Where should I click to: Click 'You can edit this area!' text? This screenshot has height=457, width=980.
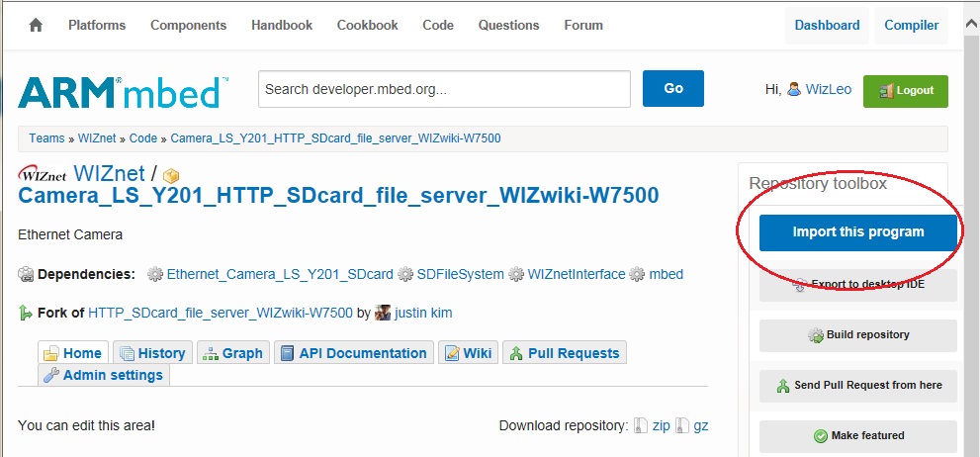pos(86,425)
